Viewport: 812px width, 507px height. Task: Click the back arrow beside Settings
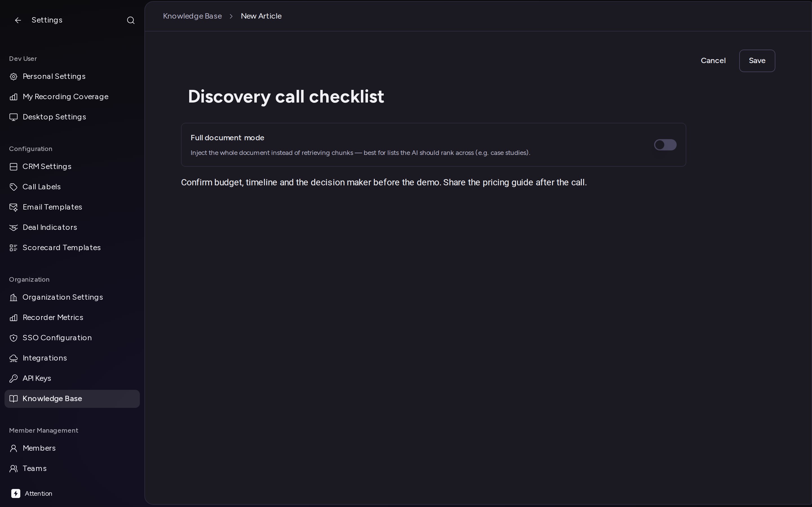pos(18,21)
